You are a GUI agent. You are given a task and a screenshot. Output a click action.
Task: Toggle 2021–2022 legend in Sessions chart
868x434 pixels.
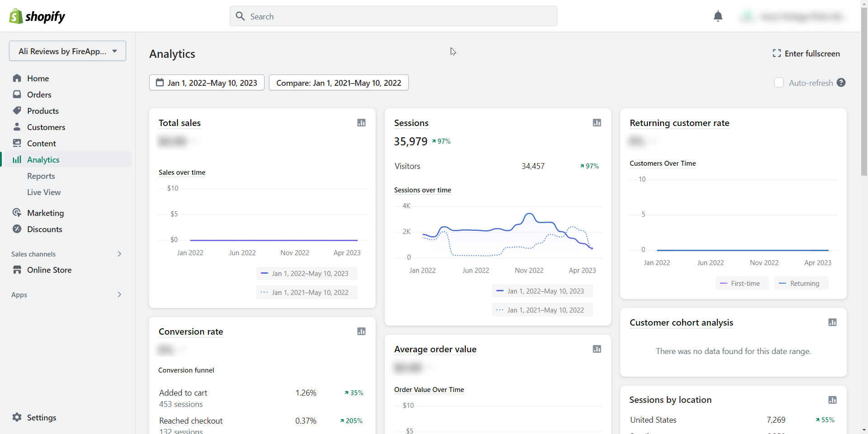(542, 310)
